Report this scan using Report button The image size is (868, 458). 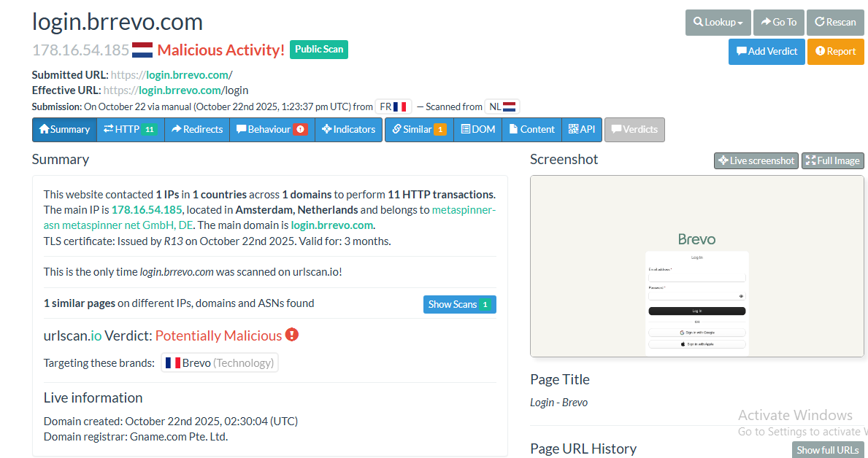835,52
